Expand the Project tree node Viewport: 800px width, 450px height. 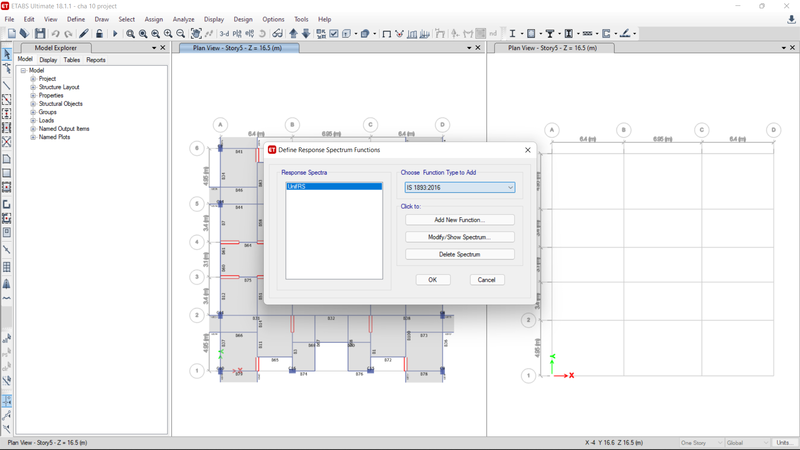point(33,79)
